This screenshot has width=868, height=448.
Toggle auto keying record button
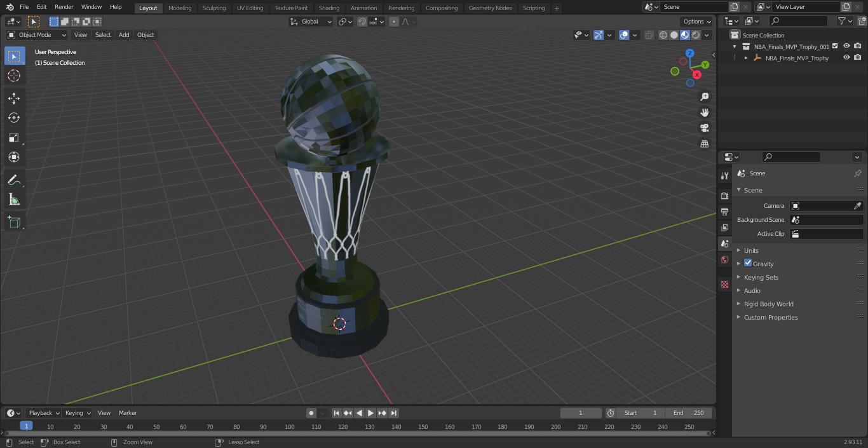point(311,413)
